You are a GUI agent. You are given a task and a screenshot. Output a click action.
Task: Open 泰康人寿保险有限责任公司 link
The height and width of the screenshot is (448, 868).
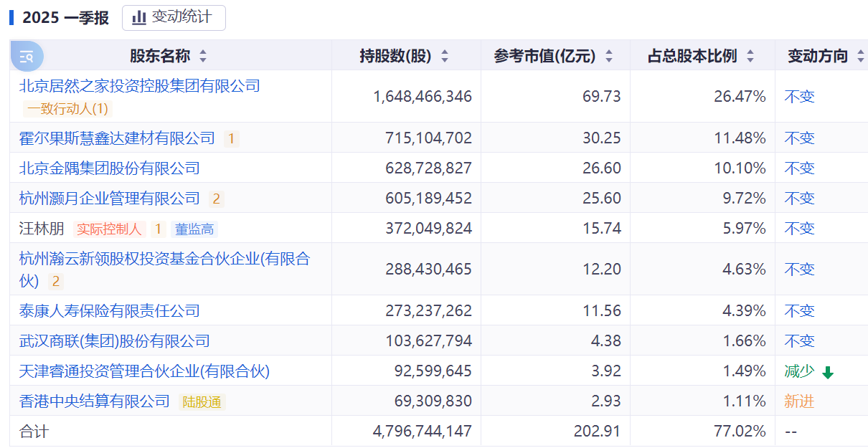tap(109, 311)
